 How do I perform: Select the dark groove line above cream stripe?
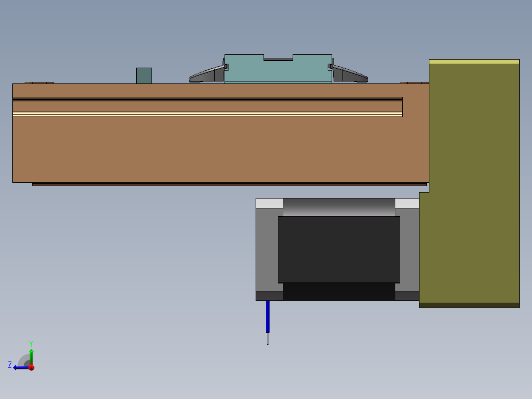click(x=207, y=99)
